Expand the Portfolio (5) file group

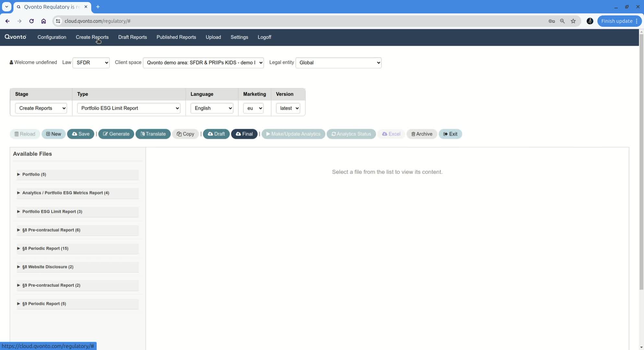click(34, 174)
